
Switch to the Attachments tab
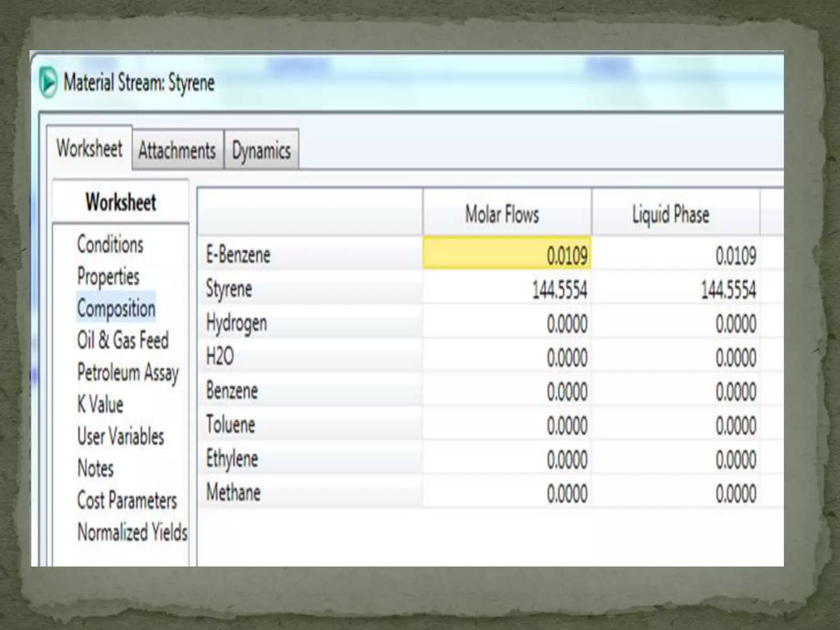(x=177, y=150)
